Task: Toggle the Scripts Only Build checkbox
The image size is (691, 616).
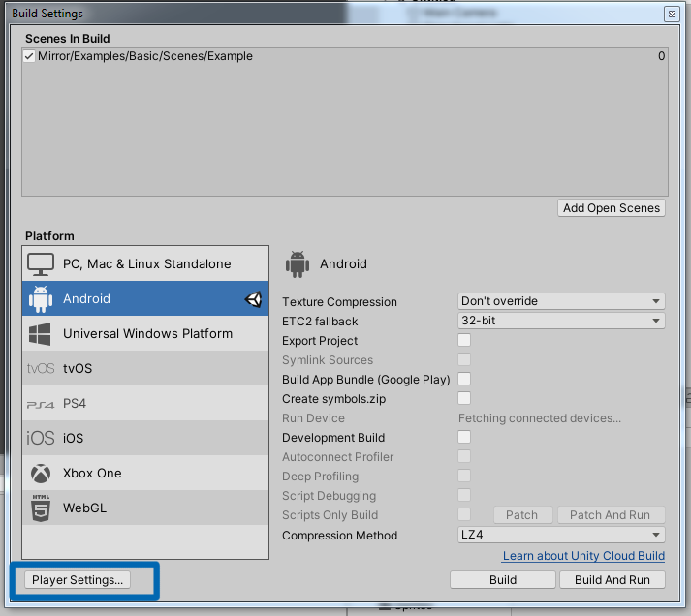Action: pos(464,514)
